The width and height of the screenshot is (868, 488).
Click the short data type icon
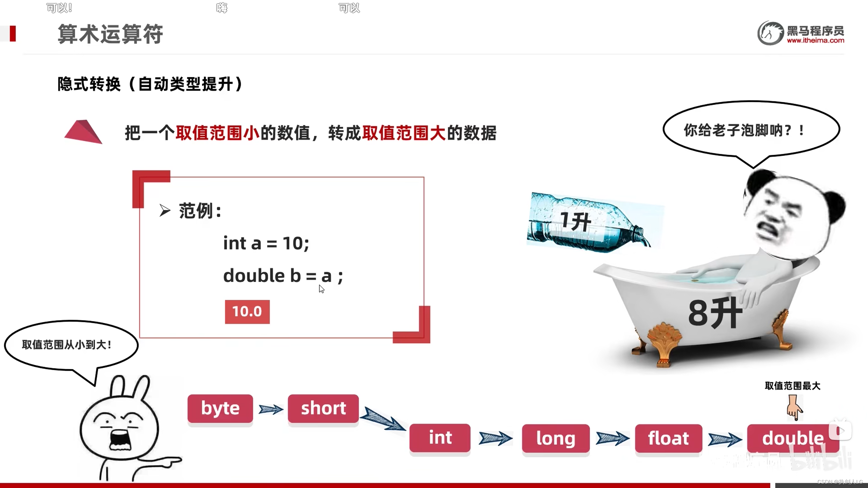322,408
